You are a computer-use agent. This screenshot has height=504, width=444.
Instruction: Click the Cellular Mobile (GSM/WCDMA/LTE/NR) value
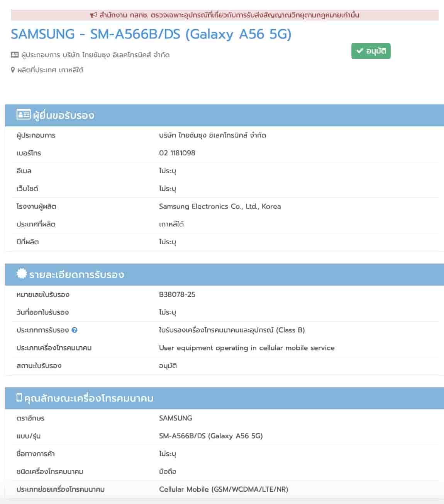point(224,489)
